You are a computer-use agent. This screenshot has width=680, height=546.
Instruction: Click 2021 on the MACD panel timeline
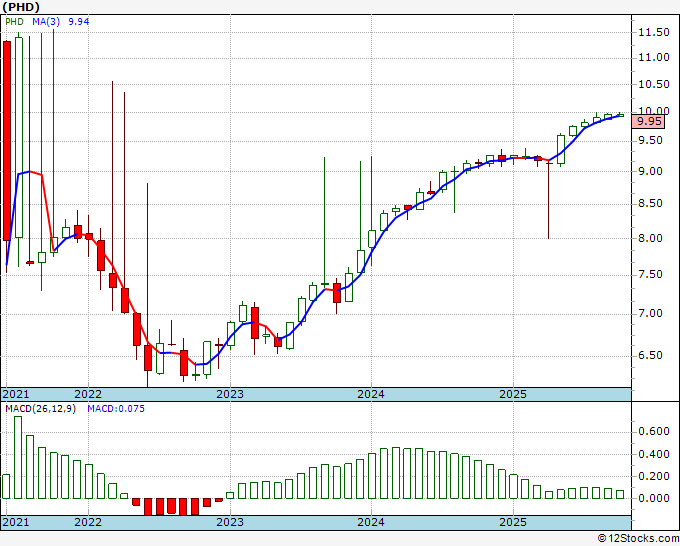[x=16, y=522]
